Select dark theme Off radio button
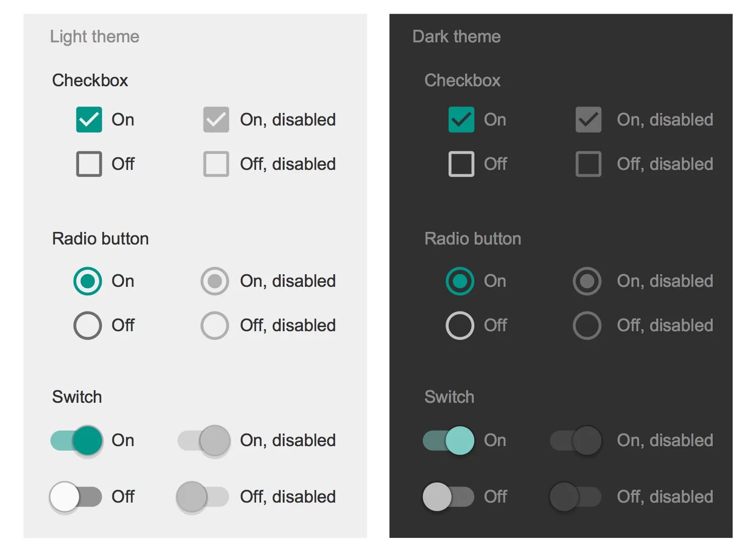 point(460,325)
